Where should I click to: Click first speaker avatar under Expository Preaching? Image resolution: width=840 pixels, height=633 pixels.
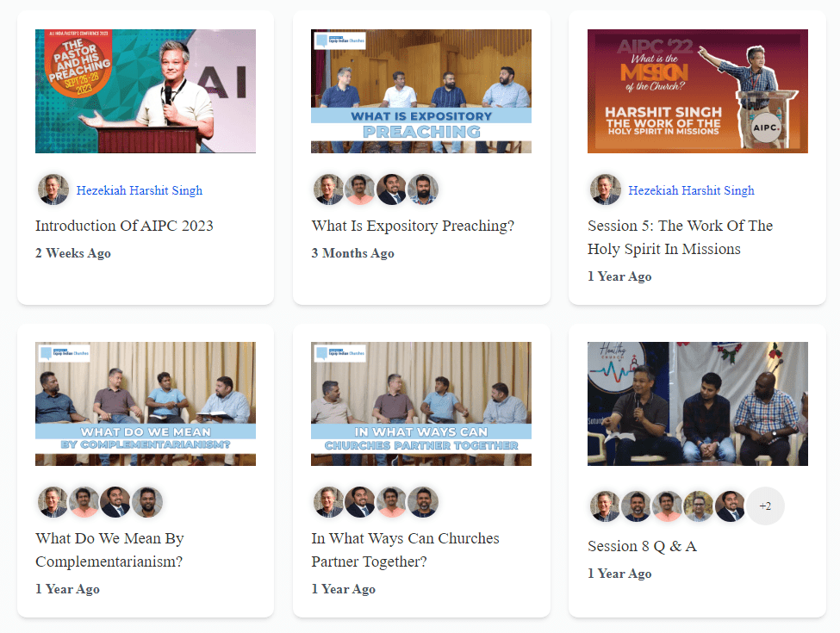(328, 189)
